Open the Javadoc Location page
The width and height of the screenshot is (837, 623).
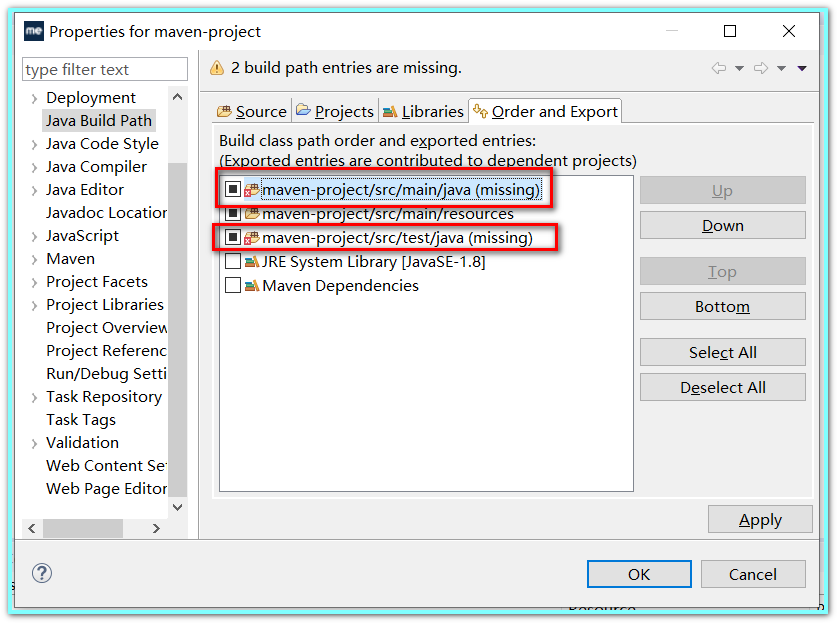point(106,212)
